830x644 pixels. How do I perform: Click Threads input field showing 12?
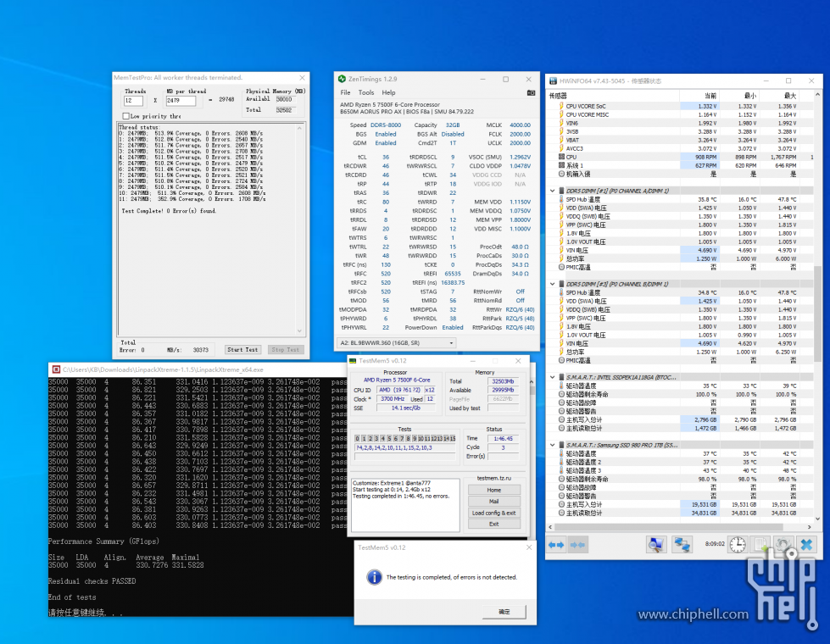click(133, 101)
